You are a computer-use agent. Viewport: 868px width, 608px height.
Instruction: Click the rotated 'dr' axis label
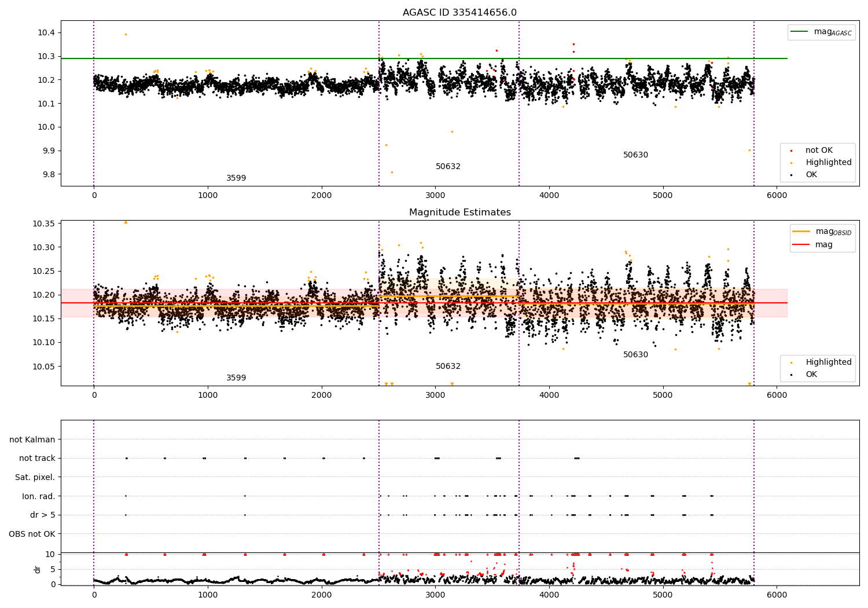38,569
